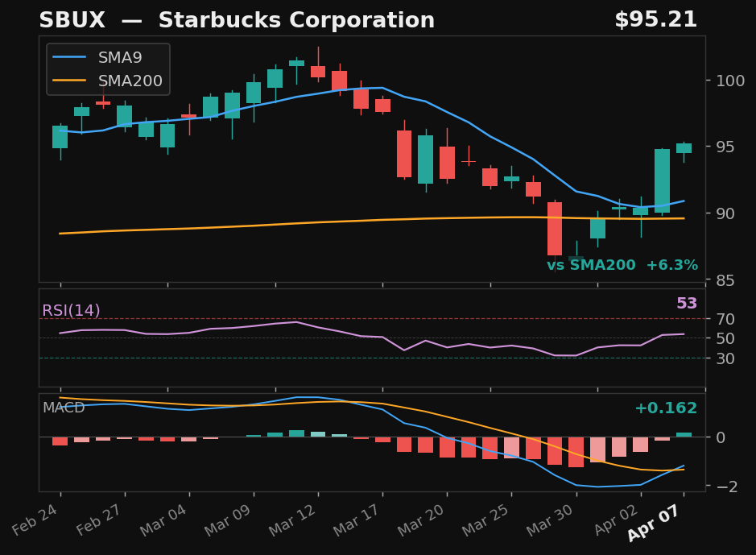Image resolution: width=756 pixels, height=555 pixels.
Task: Click the MACD panel label
Action: click(64, 408)
